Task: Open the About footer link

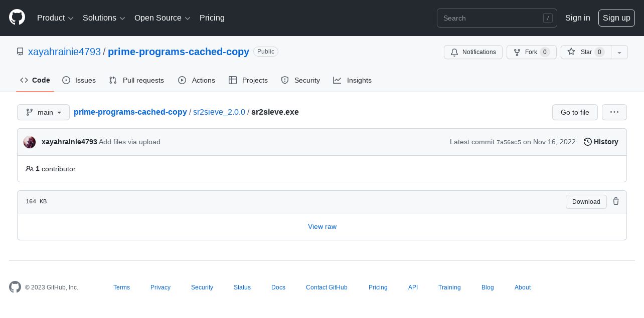Action: tap(523, 287)
